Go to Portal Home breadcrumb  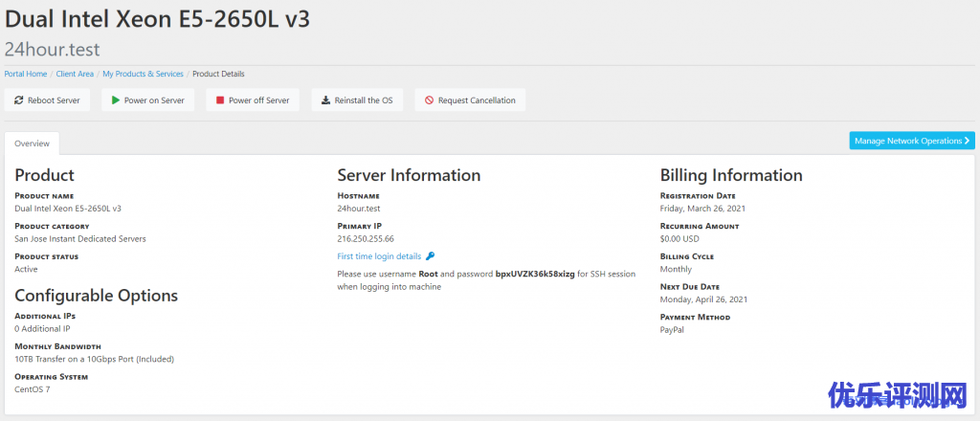pyautogui.click(x=26, y=74)
